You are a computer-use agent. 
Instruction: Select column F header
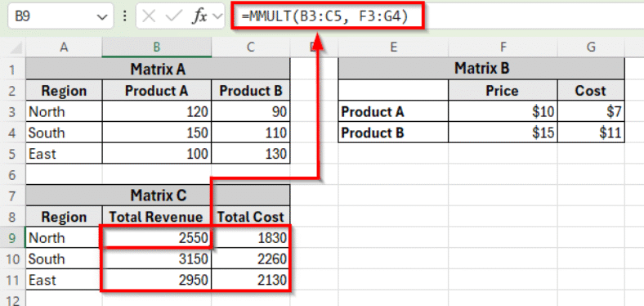(x=503, y=47)
